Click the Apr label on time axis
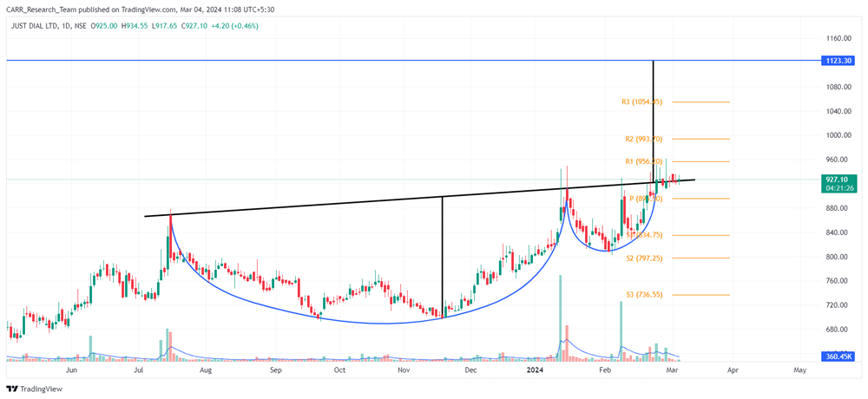This screenshot has width=868, height=399. (x=733, y=370)
